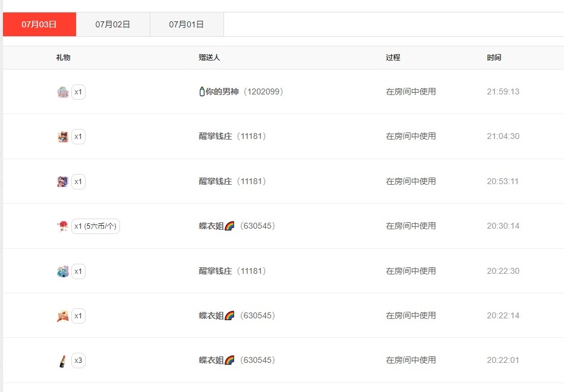
Task: Click 在房间中使用 in the 21:59:13 row
Action: (411, 91)
